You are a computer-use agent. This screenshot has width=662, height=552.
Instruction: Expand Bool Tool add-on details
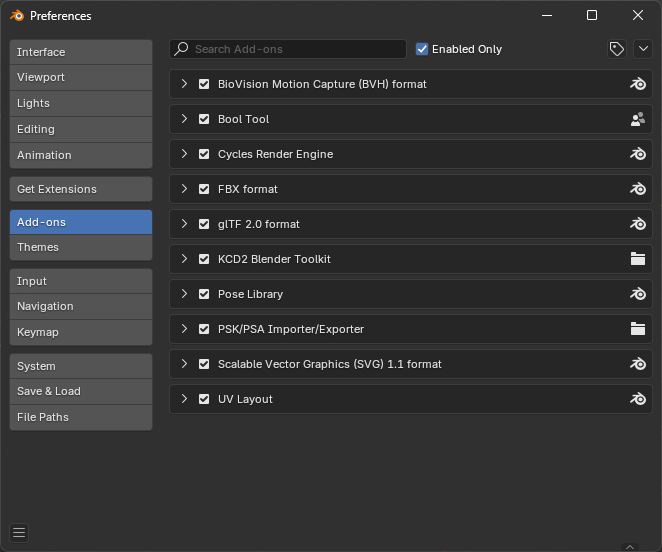pos(184,119)
